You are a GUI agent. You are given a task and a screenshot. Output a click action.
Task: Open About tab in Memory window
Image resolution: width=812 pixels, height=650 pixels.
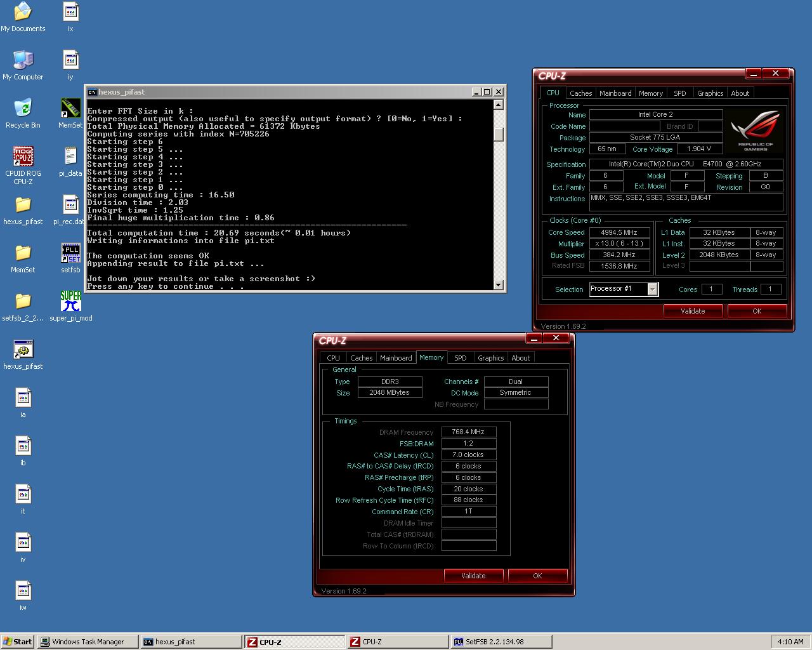[x=521, y=358]
